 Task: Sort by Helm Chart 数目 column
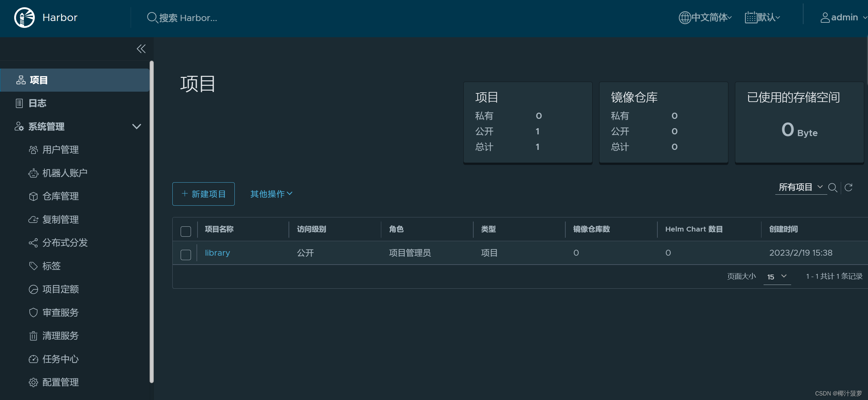pyautogui.click(x=694, y=229)
